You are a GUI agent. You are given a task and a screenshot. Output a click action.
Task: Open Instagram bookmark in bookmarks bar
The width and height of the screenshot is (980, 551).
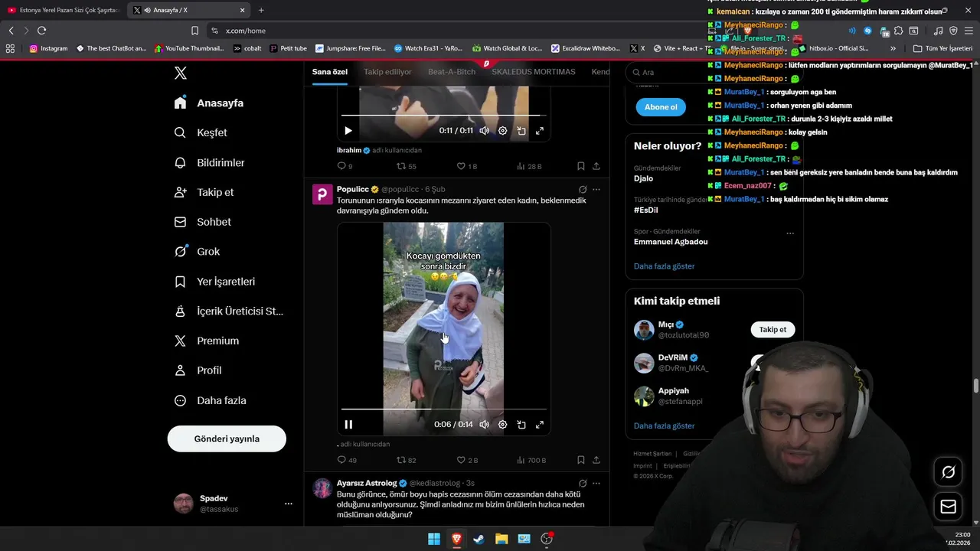tap(48, 48)
